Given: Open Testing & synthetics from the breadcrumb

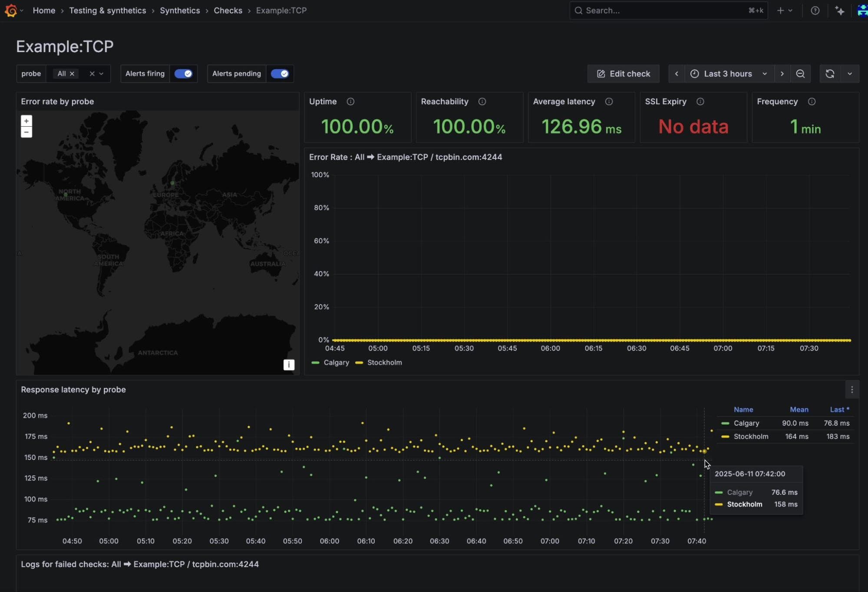Looking at the screenshot, I should [108, 10].
